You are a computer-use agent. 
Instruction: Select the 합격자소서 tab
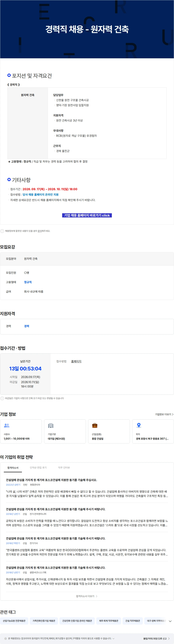point(13,467)
